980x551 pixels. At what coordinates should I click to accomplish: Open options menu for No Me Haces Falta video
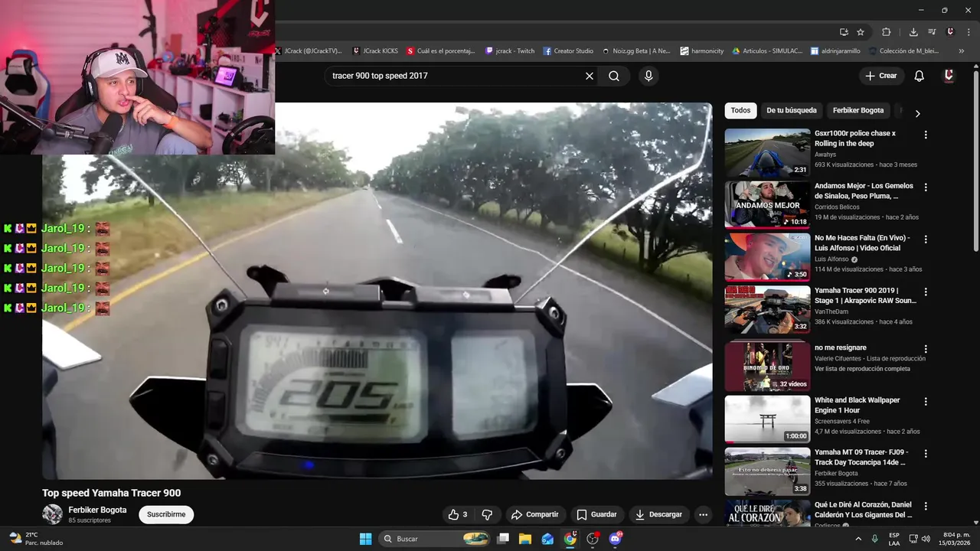[x=926, y=240]
